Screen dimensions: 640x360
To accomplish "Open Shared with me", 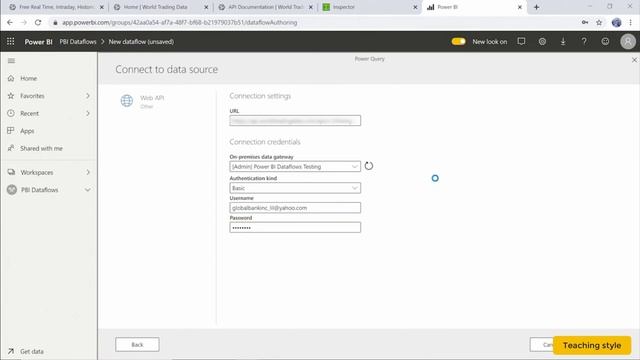I will click(x=41, y=149).
